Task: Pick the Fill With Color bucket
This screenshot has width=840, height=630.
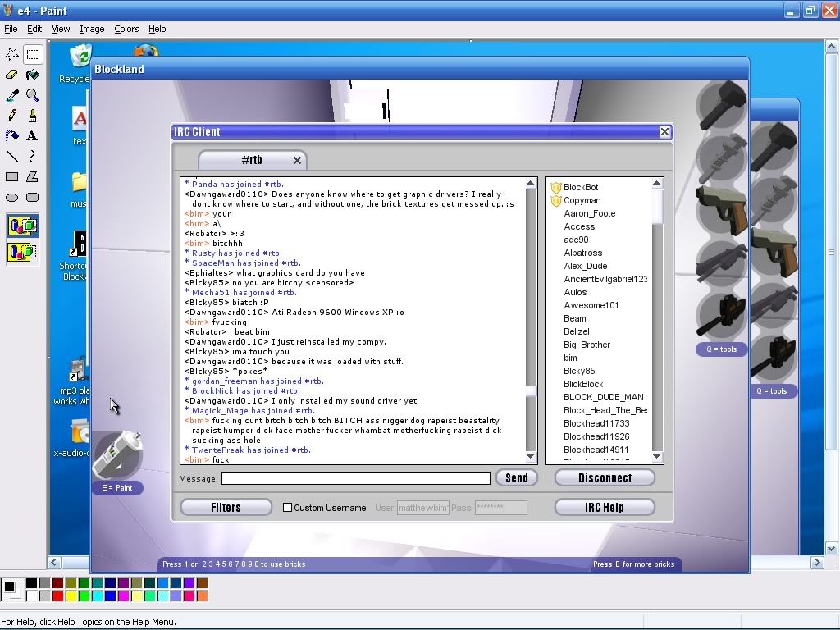Action: point(33,75)
